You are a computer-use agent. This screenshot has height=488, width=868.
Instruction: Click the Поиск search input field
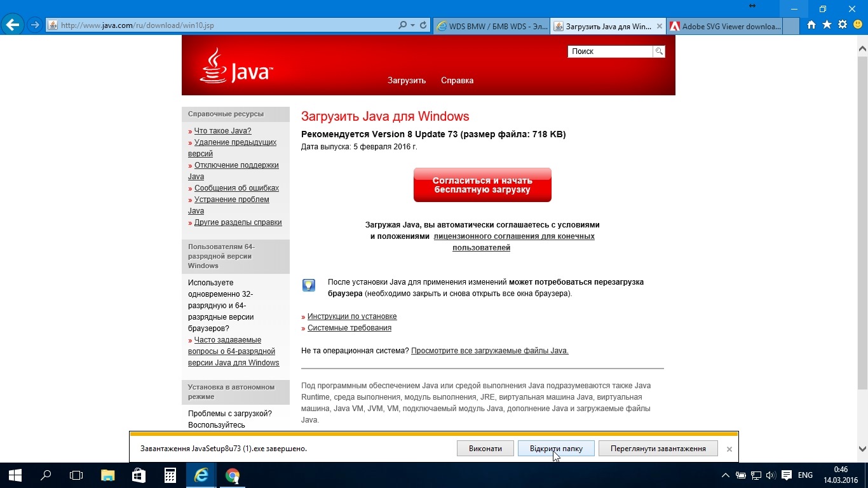point(610,51)
